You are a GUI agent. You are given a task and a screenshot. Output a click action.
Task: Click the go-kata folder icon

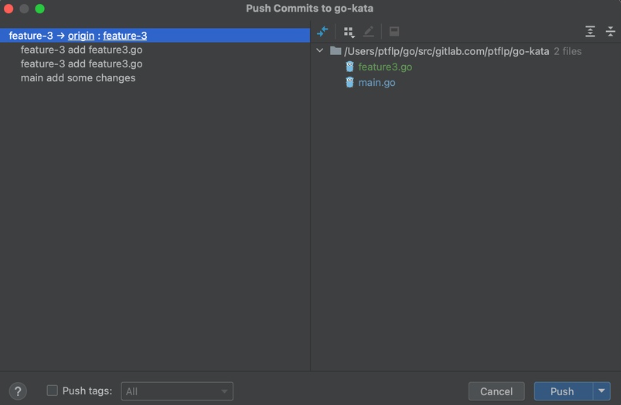tap(335, 51)
